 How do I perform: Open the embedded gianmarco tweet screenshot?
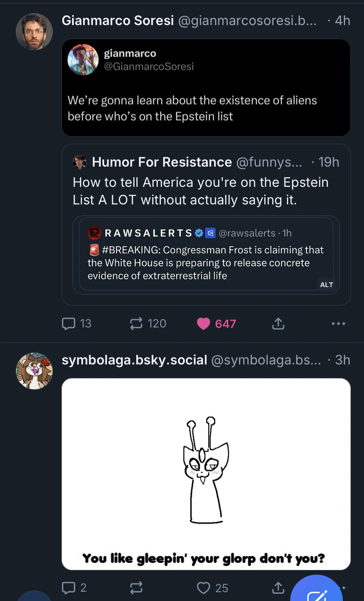206,88
